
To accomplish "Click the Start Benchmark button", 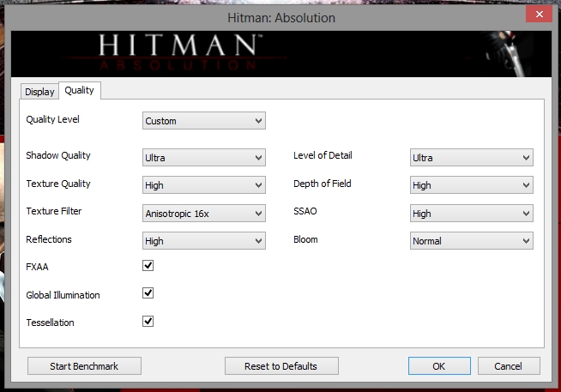I will tap(84, 366).
